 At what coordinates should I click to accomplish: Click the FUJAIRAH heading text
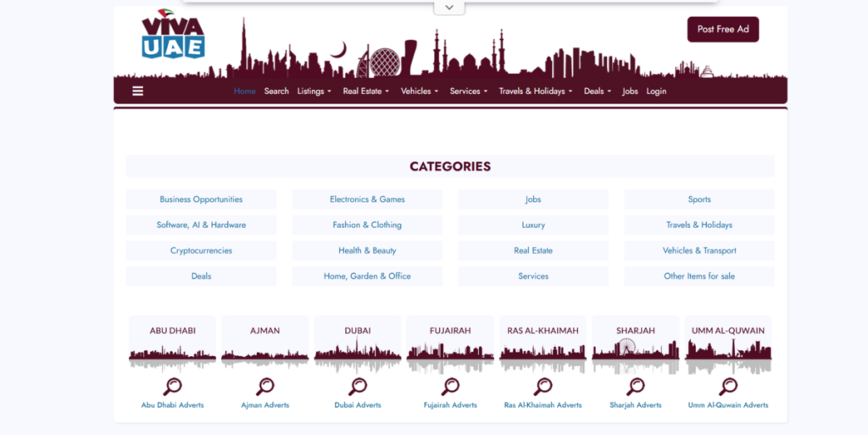[450, 331]
